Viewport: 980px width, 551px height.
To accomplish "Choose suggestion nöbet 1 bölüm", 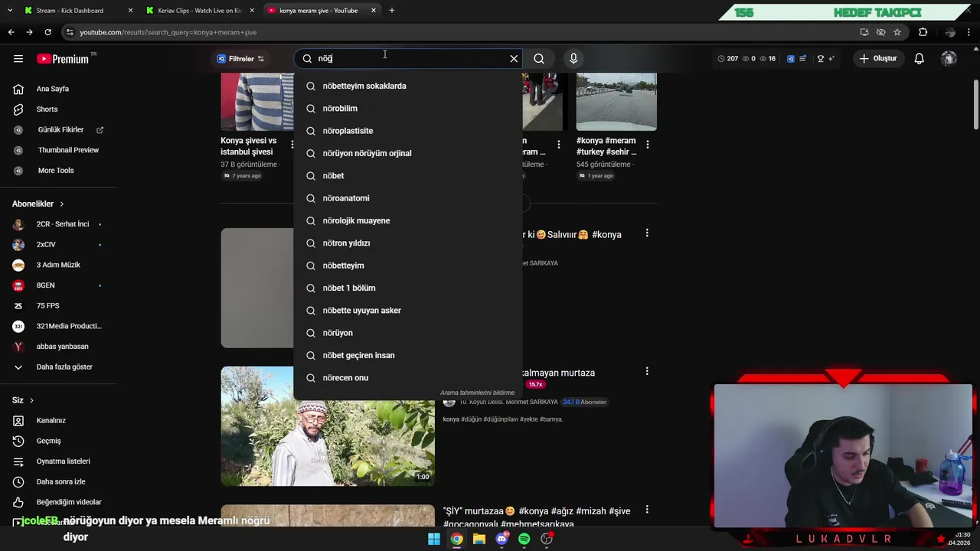I will tap(408, 288).
